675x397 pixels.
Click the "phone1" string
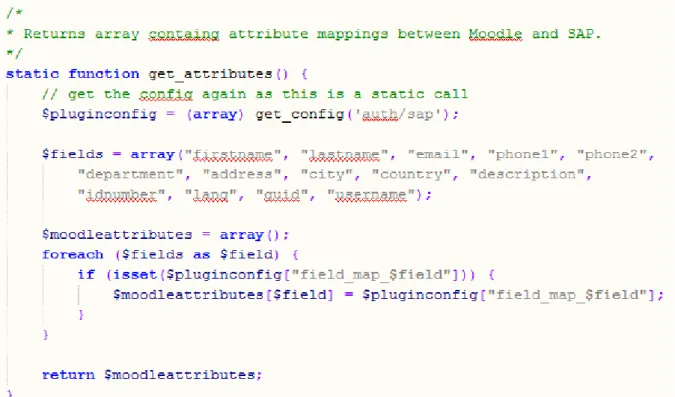(523, 154)
